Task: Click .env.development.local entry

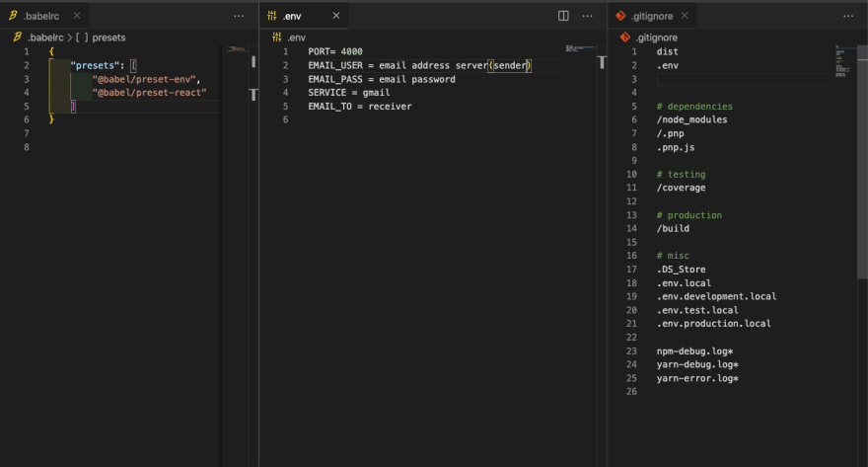Action: pyautogui.click(x=717, y=296)
